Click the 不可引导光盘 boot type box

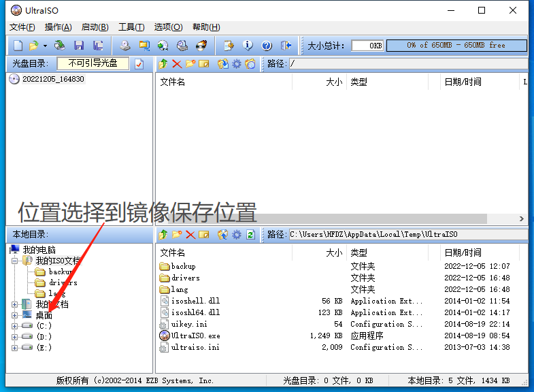(x=93, y=63)
